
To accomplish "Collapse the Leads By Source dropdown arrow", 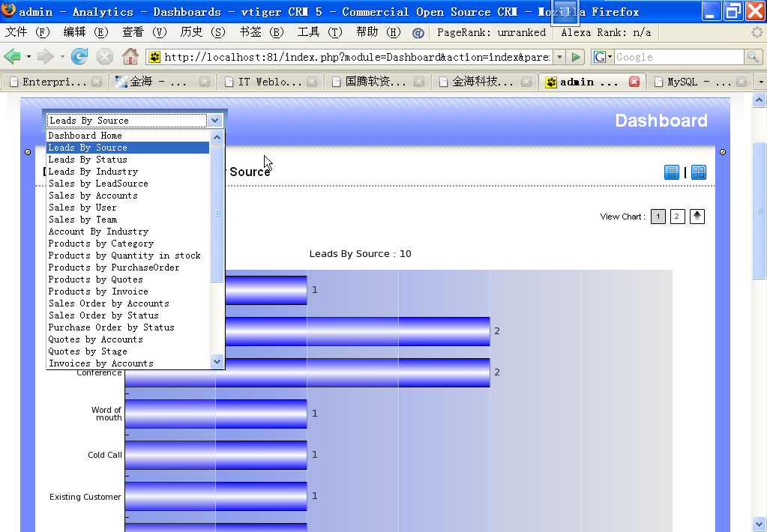I will [215, 120].
